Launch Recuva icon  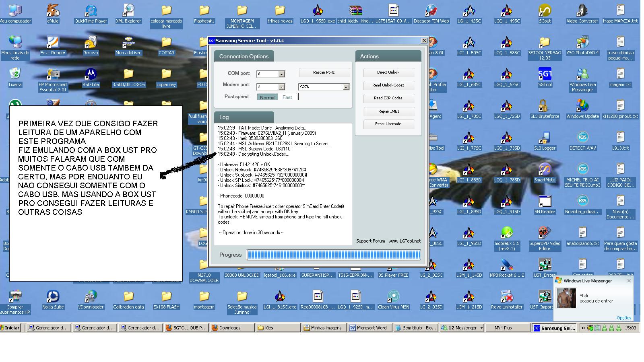[91, 45]
